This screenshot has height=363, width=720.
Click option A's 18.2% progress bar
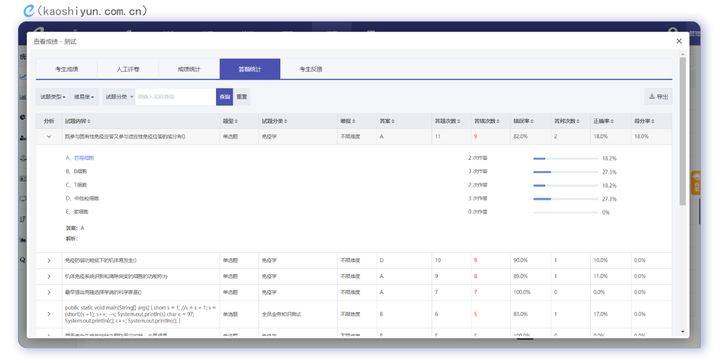[x=566, y=158]
